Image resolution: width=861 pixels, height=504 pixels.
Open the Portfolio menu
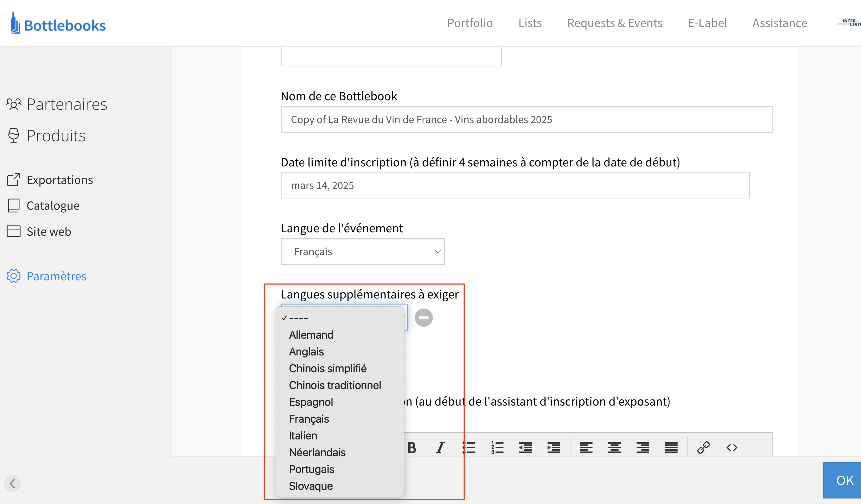click(470, 23)
